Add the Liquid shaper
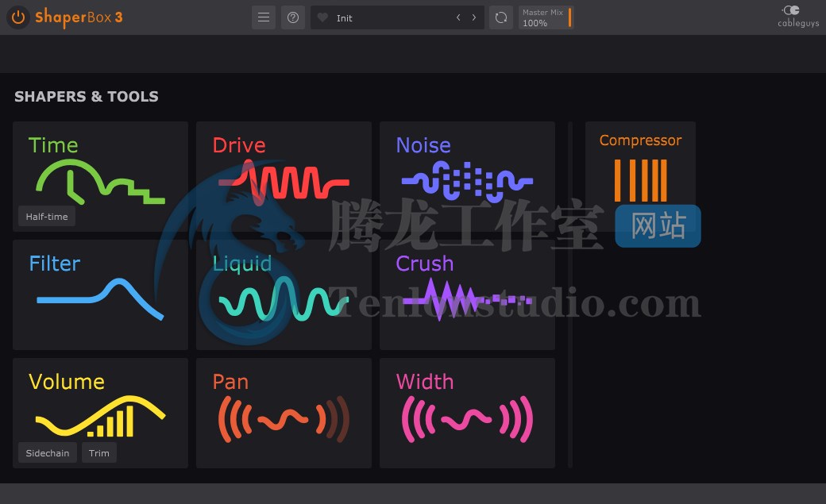Screen dimensions: 826x504 [284, 295]
